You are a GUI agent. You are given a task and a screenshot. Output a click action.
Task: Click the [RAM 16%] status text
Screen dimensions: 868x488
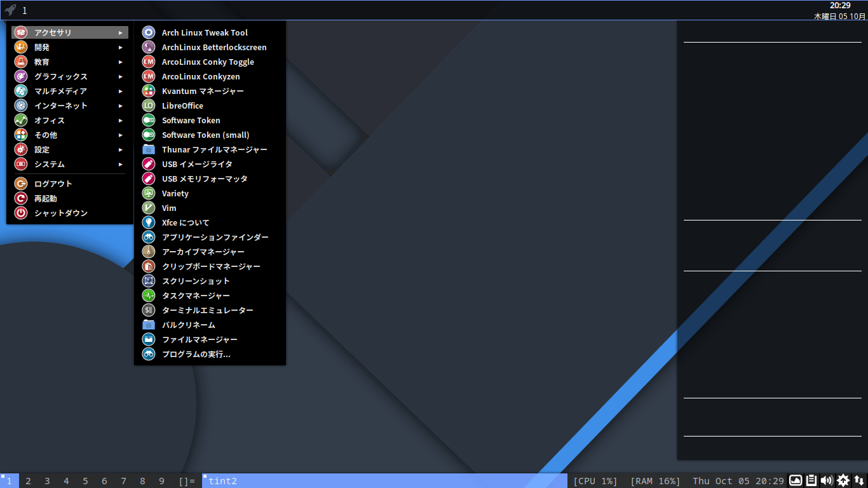tap(655, 481)
